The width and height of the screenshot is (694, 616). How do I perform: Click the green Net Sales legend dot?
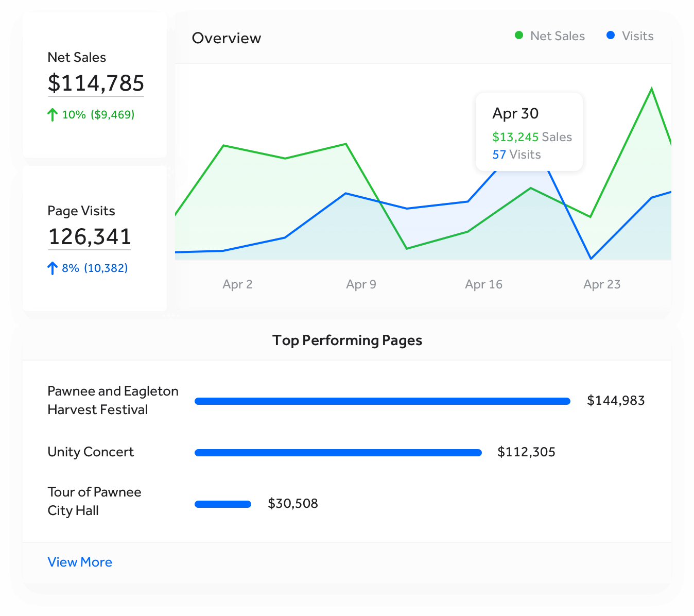(518, 35)
